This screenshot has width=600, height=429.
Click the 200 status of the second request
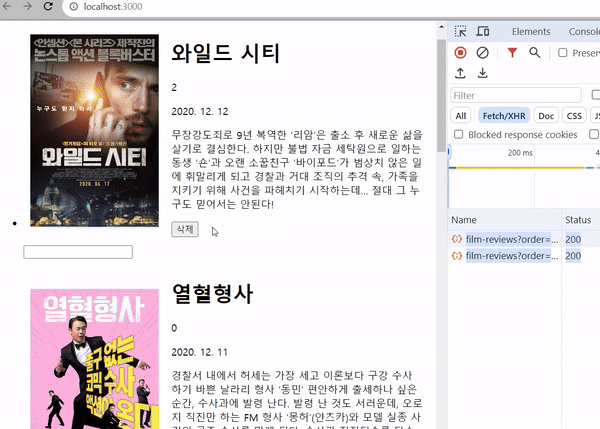coord(573,256)
